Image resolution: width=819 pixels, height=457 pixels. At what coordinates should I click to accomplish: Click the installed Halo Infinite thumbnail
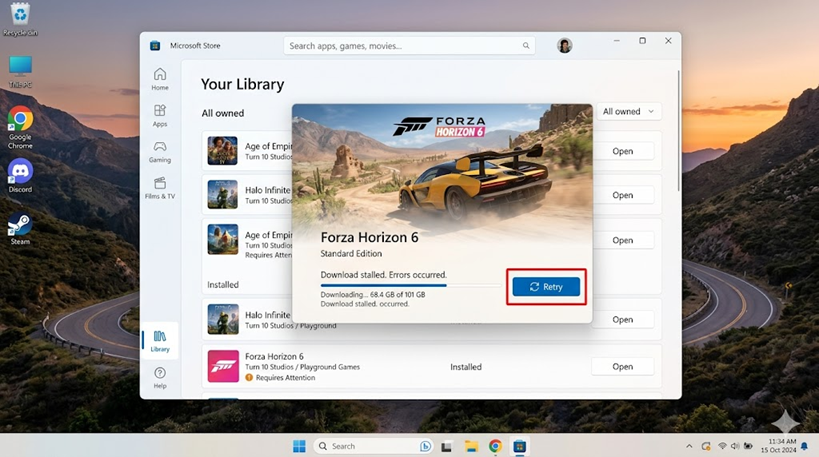[223, 319]
